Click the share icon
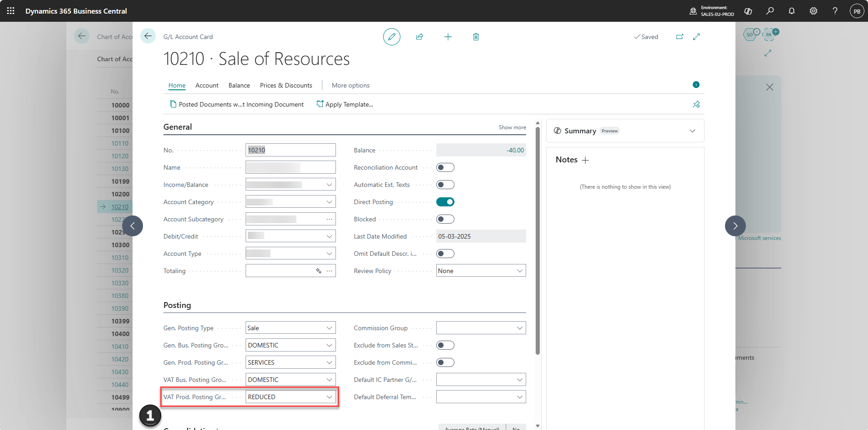Screen dimensions: 868x430 (419, 37)
